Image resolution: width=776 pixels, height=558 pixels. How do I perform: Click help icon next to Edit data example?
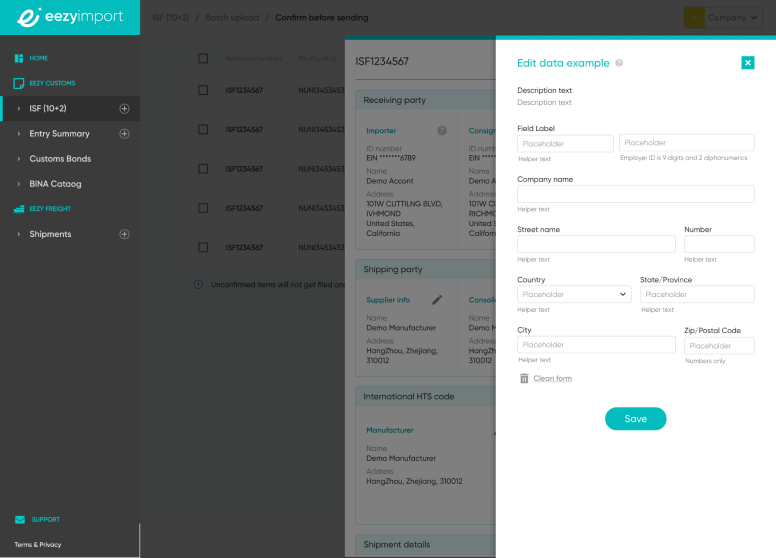[x=619, y=63]
